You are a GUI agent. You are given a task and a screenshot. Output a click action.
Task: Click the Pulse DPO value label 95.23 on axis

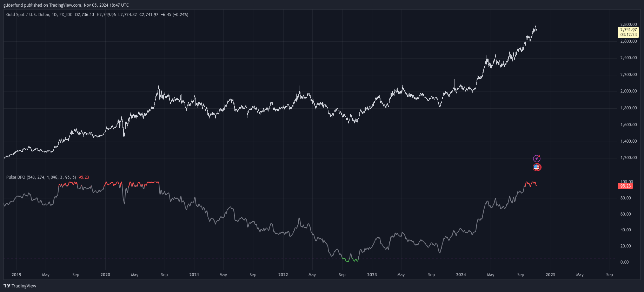point(625,186)
